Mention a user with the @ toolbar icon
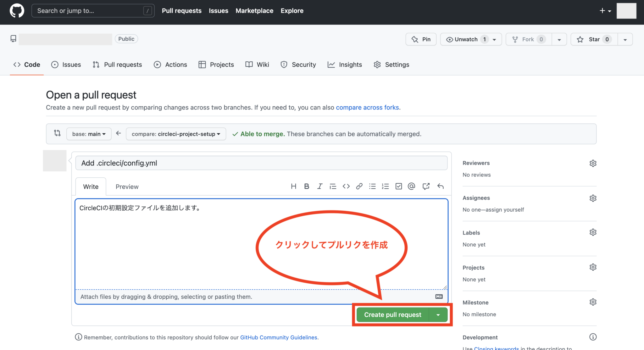This screenshot has height=350, width=644. [411, 186]
